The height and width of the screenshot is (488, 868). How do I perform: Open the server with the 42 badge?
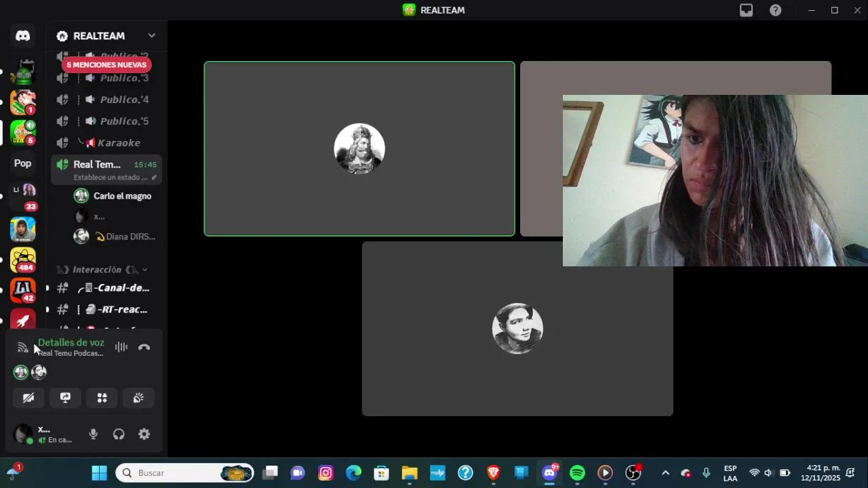click(23, 291)
